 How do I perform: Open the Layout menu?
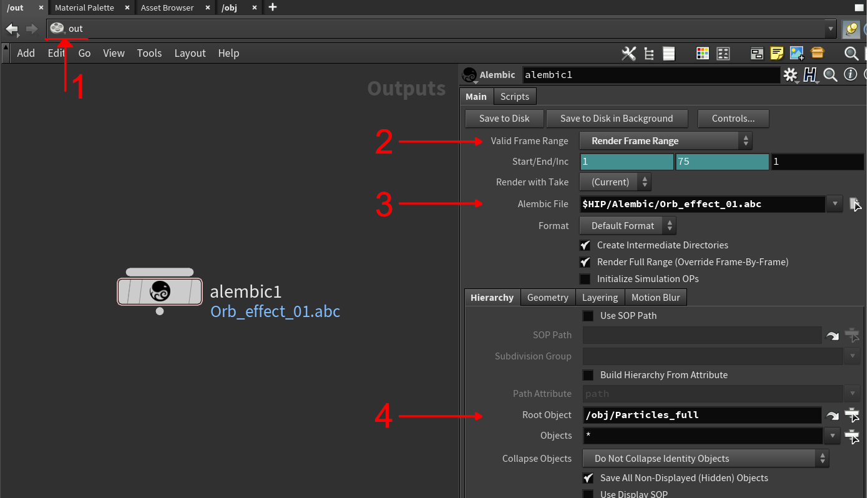[x=190, y=54]
